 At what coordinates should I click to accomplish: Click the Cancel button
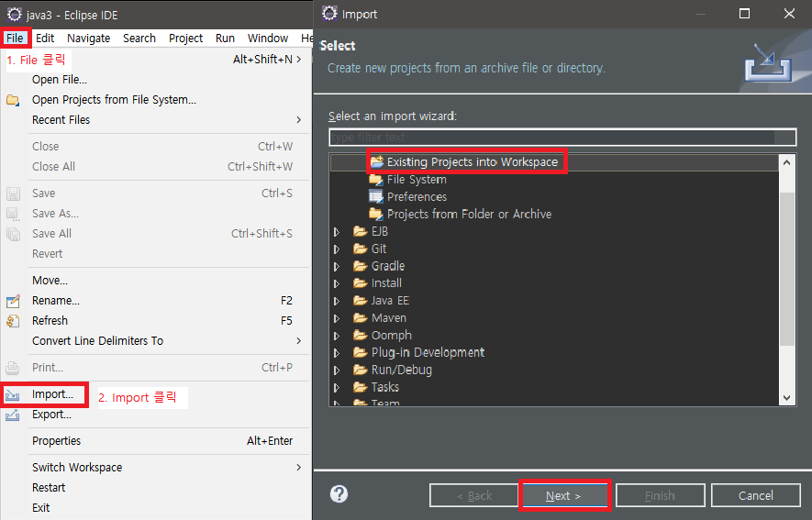(755, 495)
